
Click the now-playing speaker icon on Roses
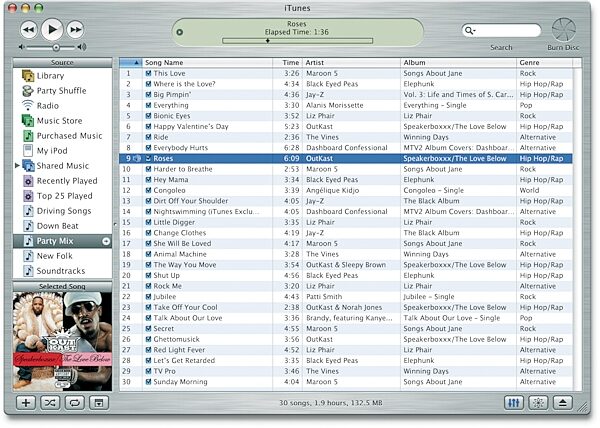pyautogui.click(x=137, y=158)
